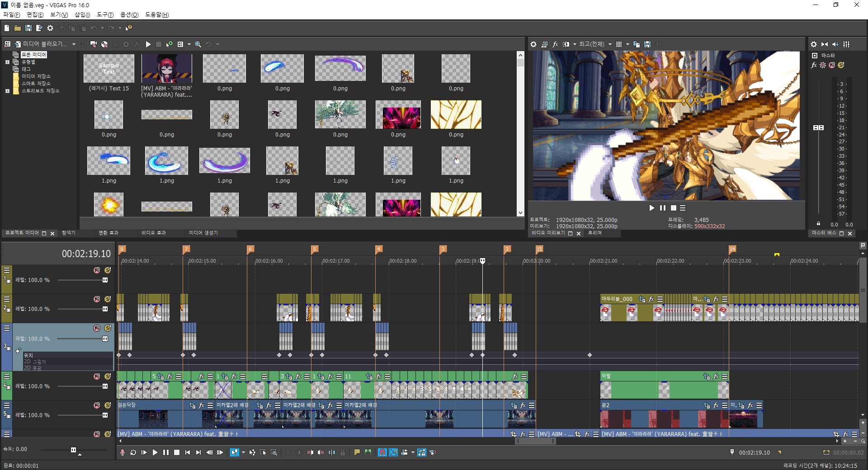
Task: Open the 편집(E) menu
Action: 35,15
